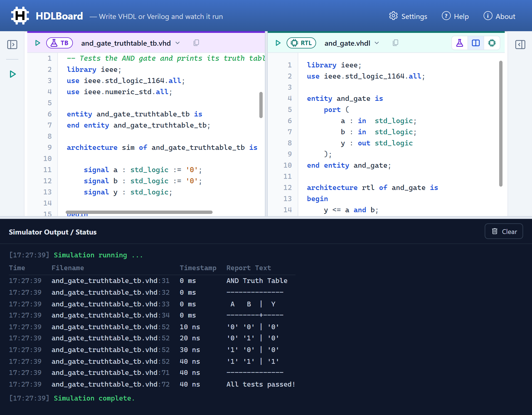Click line 'y <= a and b;' in RTL editor

pyautogui.click(x=351, y=210)
